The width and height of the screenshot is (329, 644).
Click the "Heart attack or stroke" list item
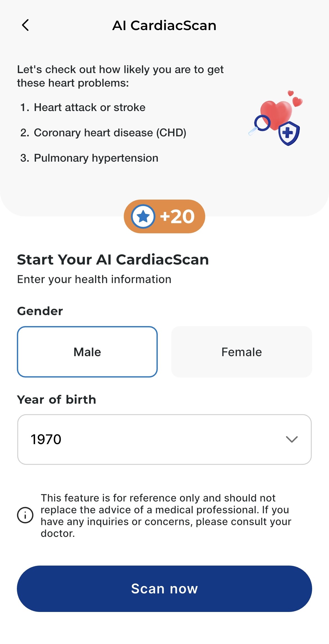pos(89,107)
